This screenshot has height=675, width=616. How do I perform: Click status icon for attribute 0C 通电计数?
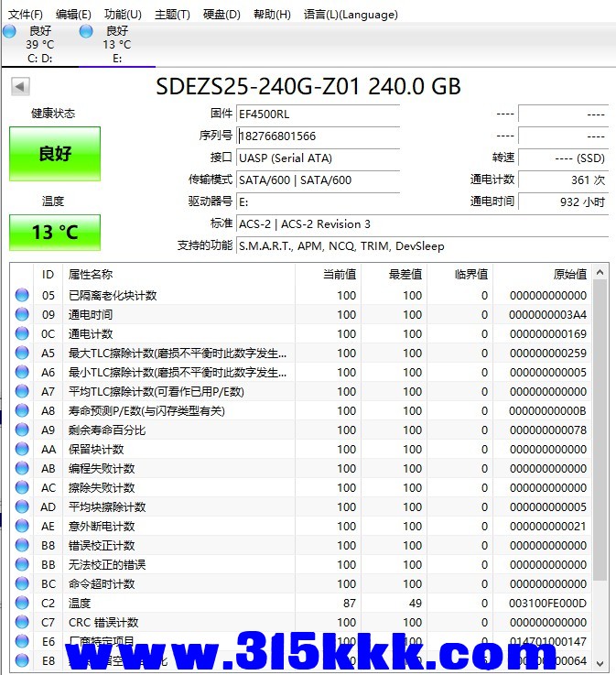[x=22, y=333]
